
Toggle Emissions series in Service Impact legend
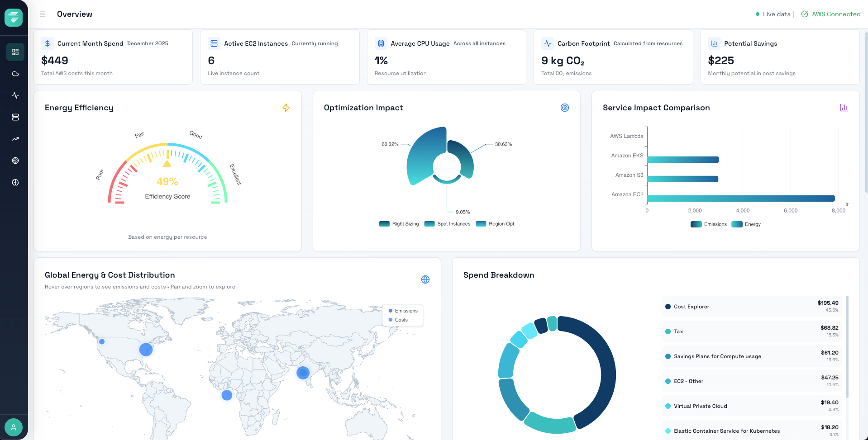click(709, 224)
